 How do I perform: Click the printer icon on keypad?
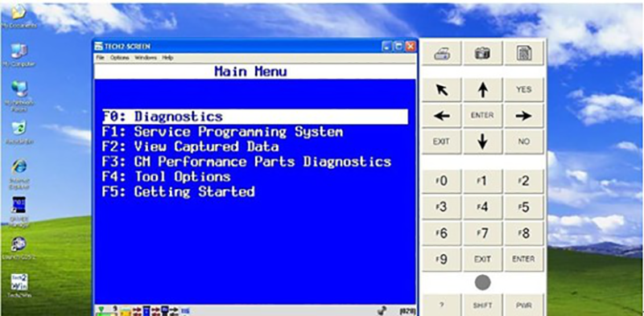point(441,53)
